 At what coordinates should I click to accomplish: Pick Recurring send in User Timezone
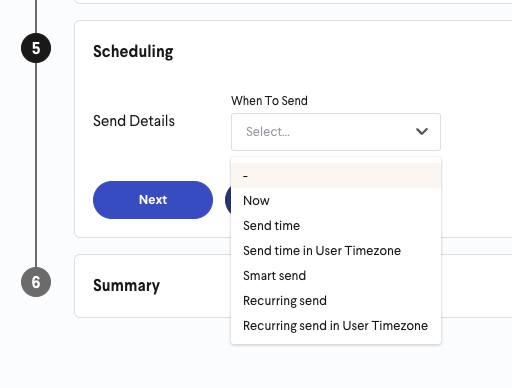tap(336, 326)
